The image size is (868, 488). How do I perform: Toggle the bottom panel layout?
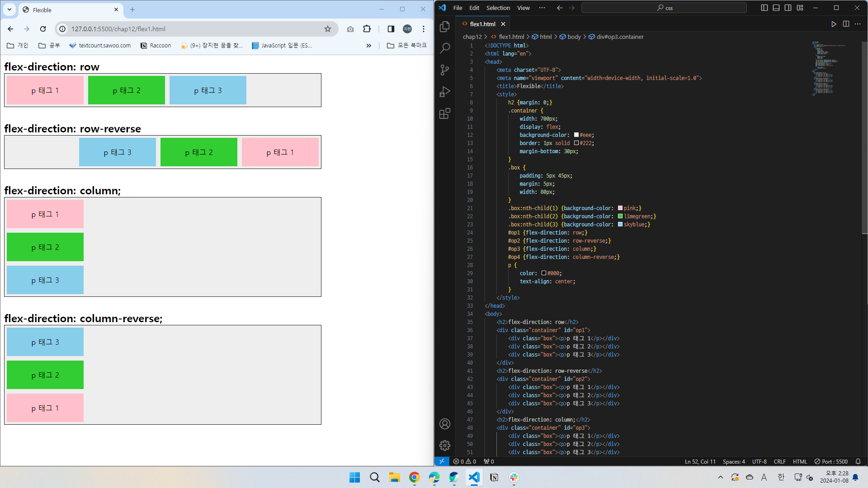point(776,8)
